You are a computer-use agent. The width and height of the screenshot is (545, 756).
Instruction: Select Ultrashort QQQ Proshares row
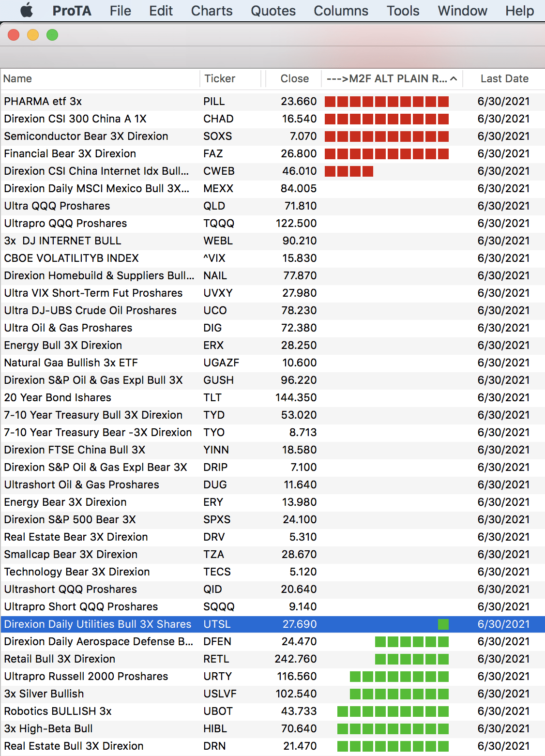(272, 589)
